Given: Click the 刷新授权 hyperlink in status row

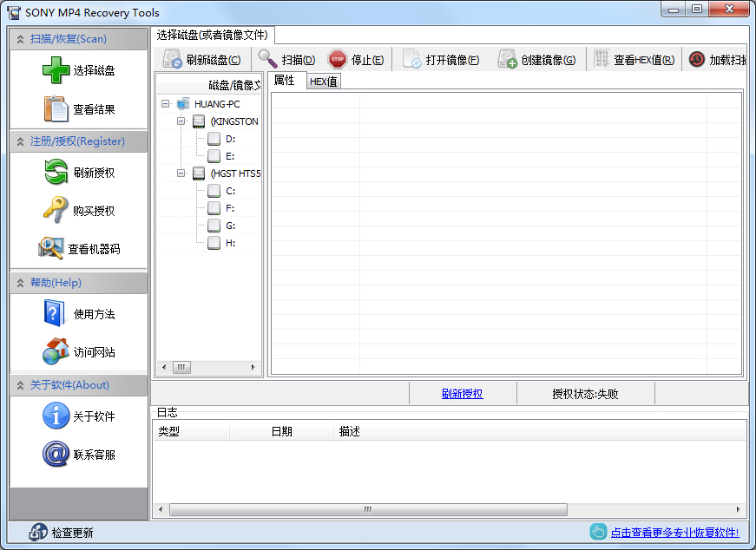Looking at the screenshot, I should (x=462, y=394).
